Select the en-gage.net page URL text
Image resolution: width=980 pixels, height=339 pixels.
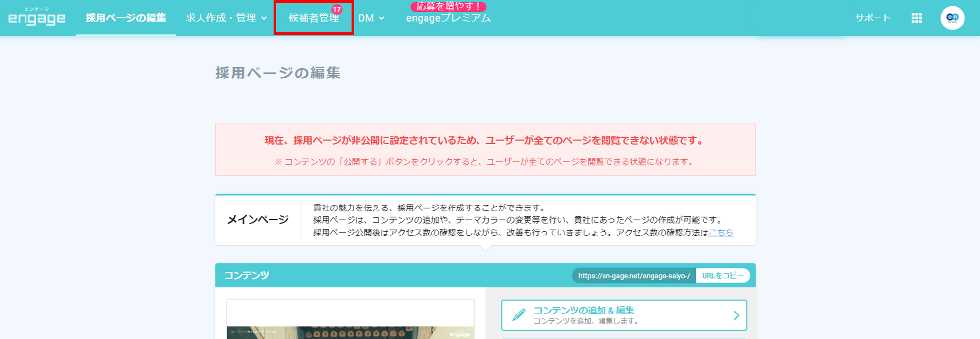(634, 276)
